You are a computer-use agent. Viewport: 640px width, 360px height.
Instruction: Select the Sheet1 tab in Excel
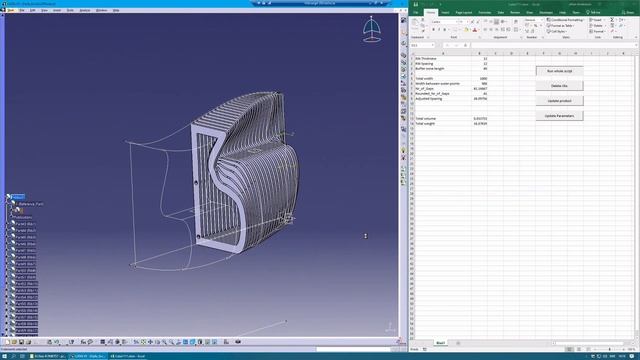pos(440,343)
